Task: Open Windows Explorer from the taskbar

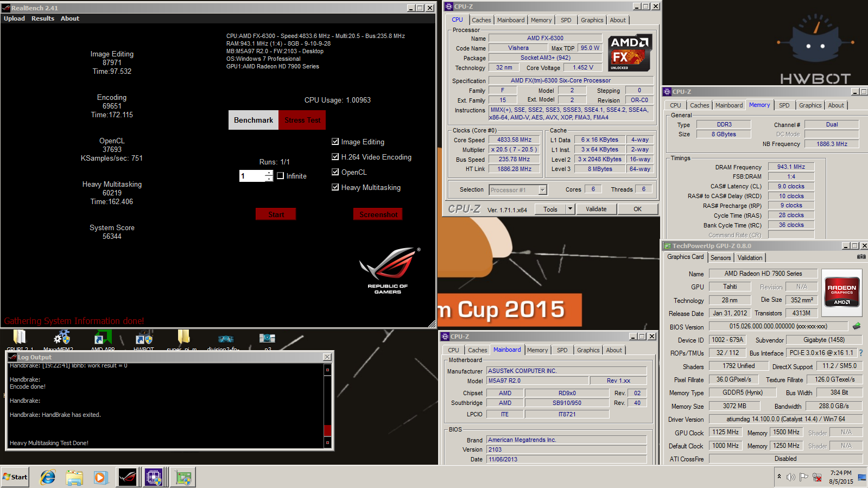Action: [x=74, y=477]
